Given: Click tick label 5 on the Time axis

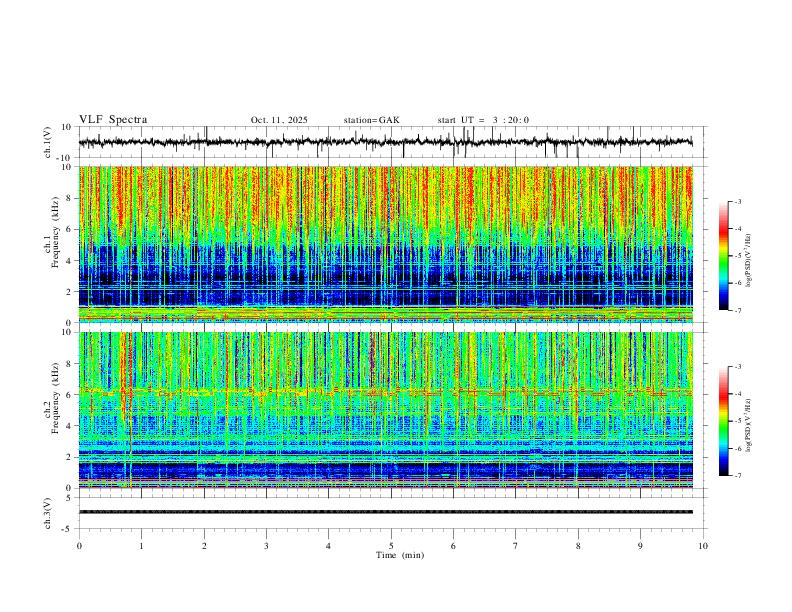Looking at the screenshot, I should [391, 546].
